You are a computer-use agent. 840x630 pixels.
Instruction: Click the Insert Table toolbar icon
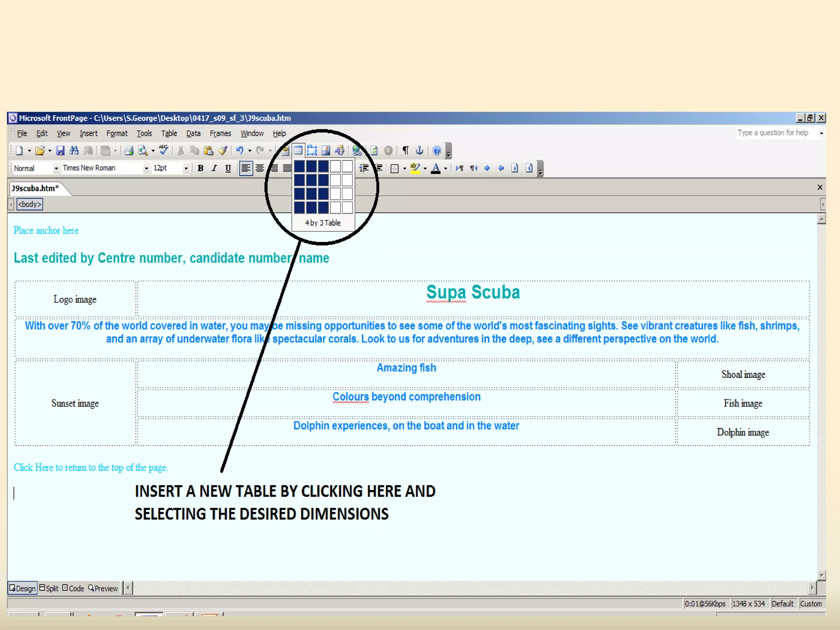(299, 151)
